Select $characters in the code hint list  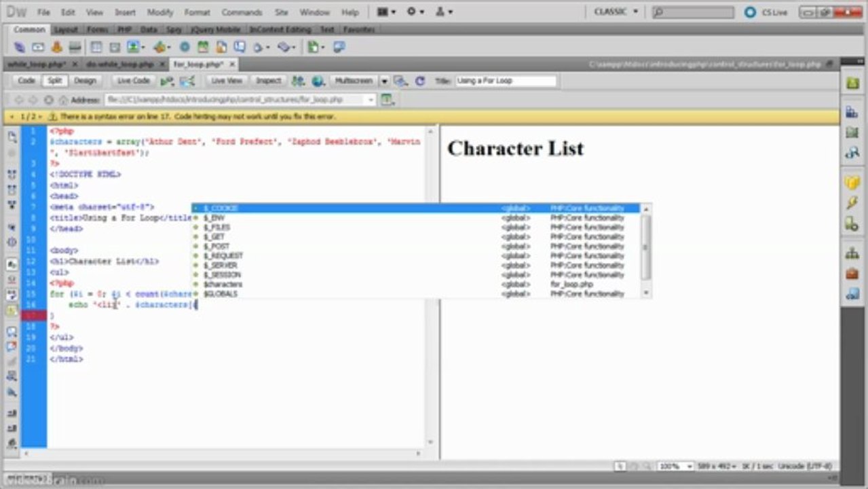coord(416,284)
